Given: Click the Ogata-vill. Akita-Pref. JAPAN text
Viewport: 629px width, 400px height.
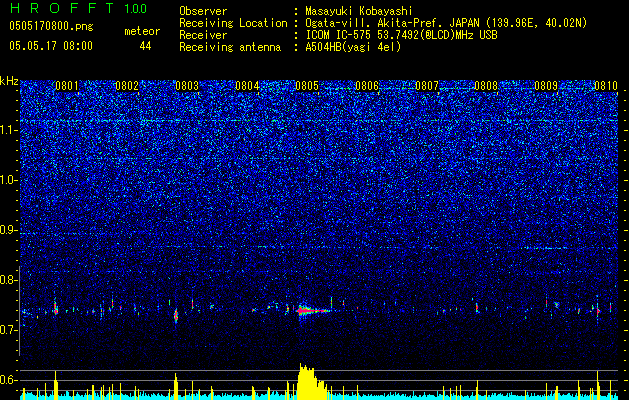Looking at the screenshot, I should [x=391, y=23].
